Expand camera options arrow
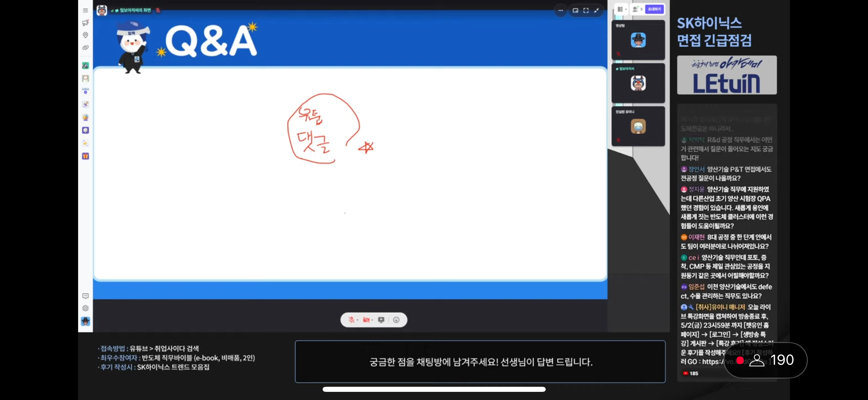This screenshot has height=400, width=868. tap(373, 320)
